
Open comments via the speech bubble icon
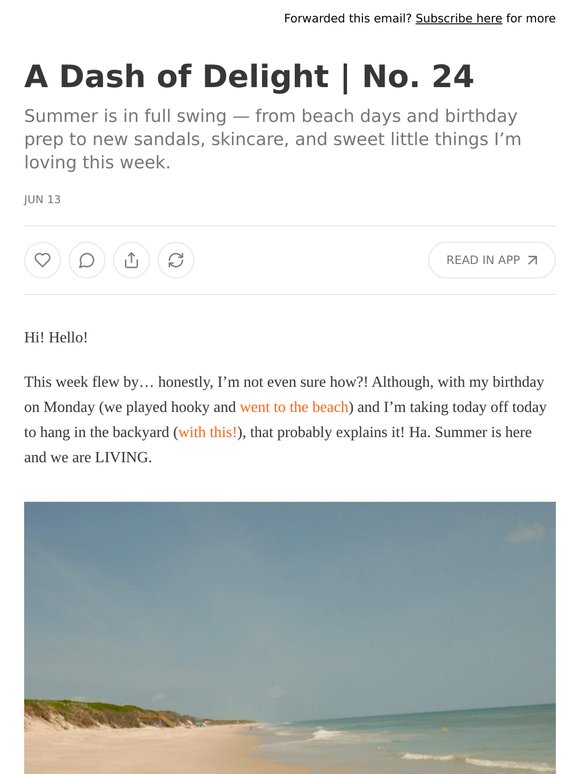click(x=87, y=260)
